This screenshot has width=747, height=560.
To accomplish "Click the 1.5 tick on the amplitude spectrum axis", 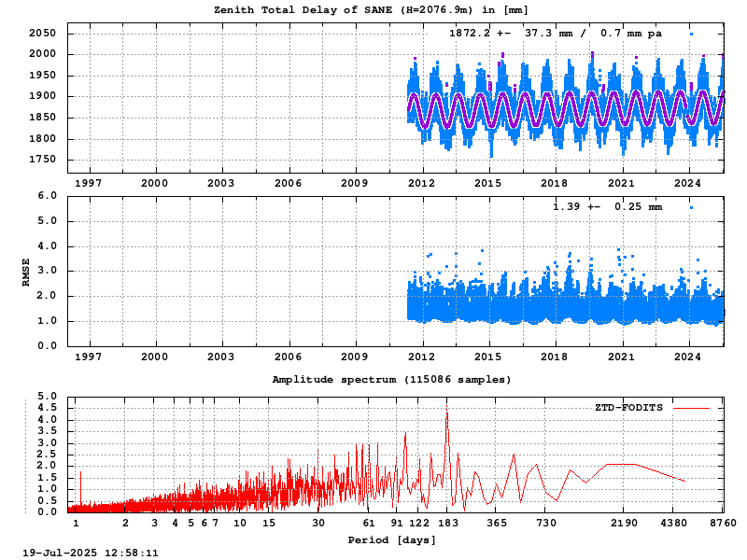I will coord(47,478).
